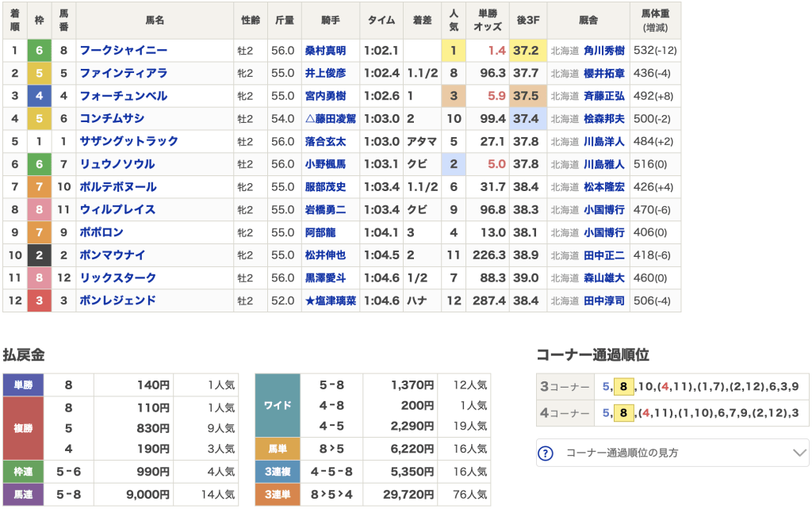Open trainer 川島雅人 page
This screenshot has width=812, height=509.
click(604, 165)
